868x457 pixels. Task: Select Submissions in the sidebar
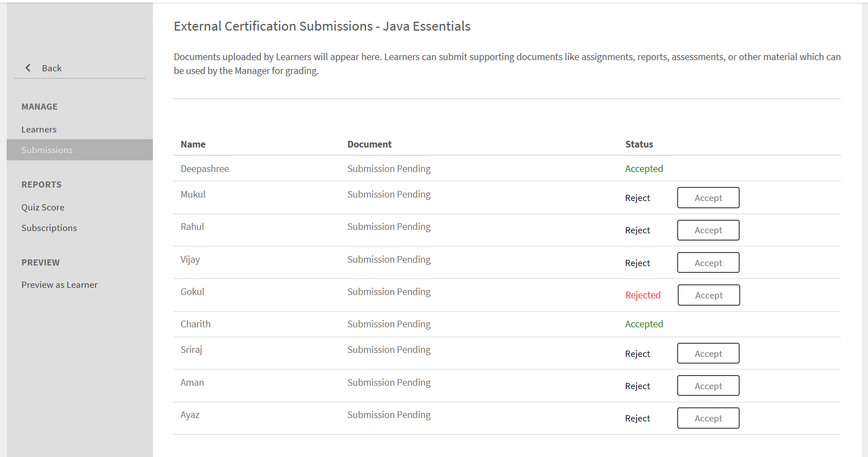pyautogui.click(x=47, y=150)
